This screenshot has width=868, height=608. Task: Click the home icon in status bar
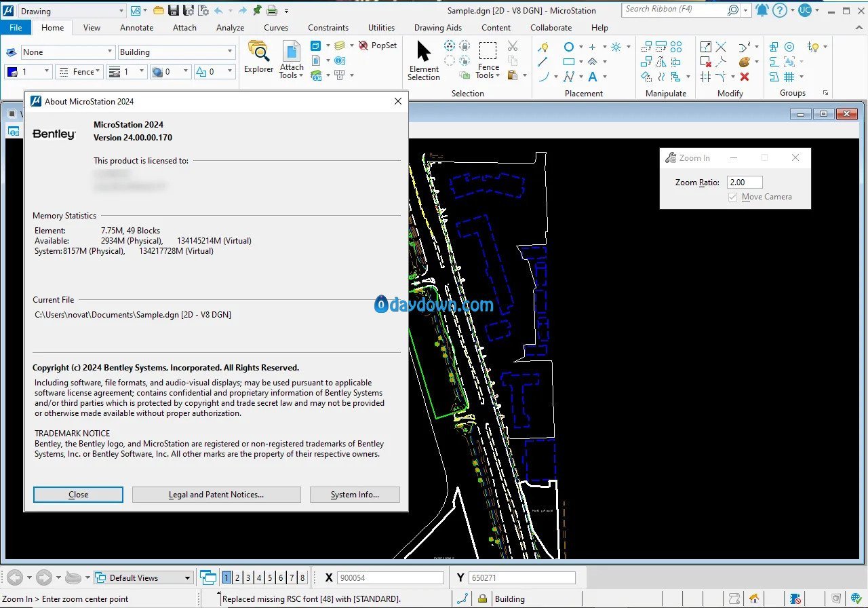click(x=754, y=598)
